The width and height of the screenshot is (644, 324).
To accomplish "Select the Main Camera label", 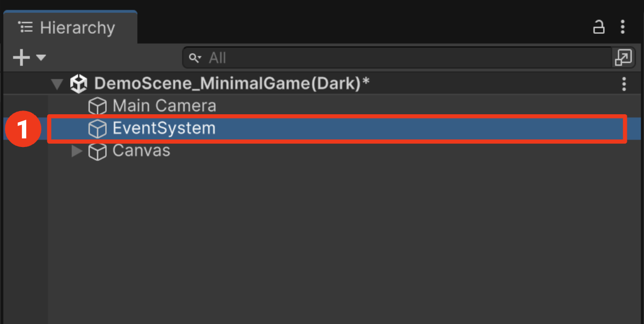I will coord(164,106).
